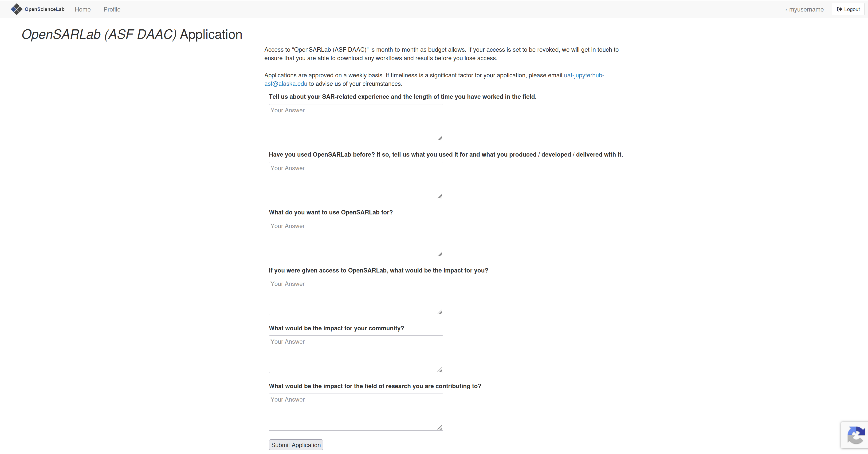868x454 pixels.
Task: Open the Home menu item
Action: 82,9
